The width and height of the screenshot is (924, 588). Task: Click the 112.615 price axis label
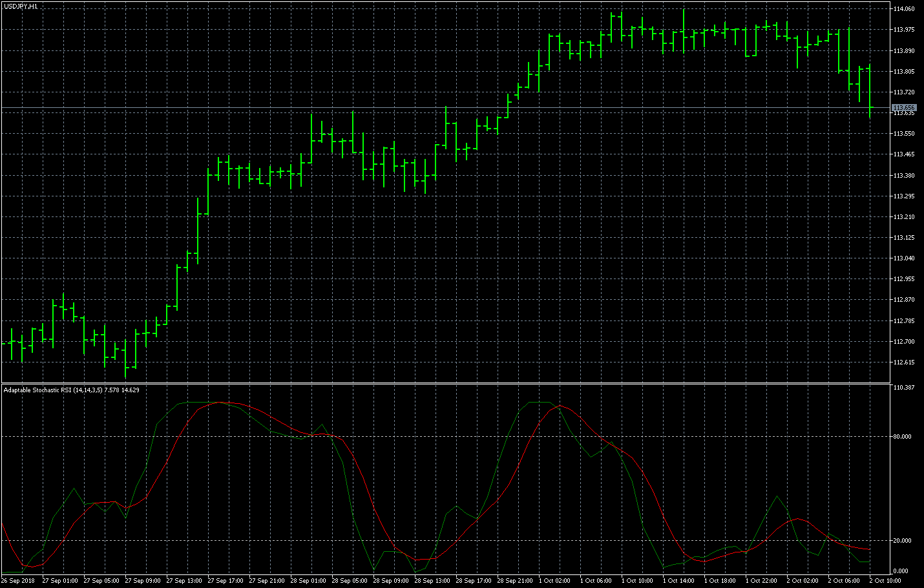point(904,362)
